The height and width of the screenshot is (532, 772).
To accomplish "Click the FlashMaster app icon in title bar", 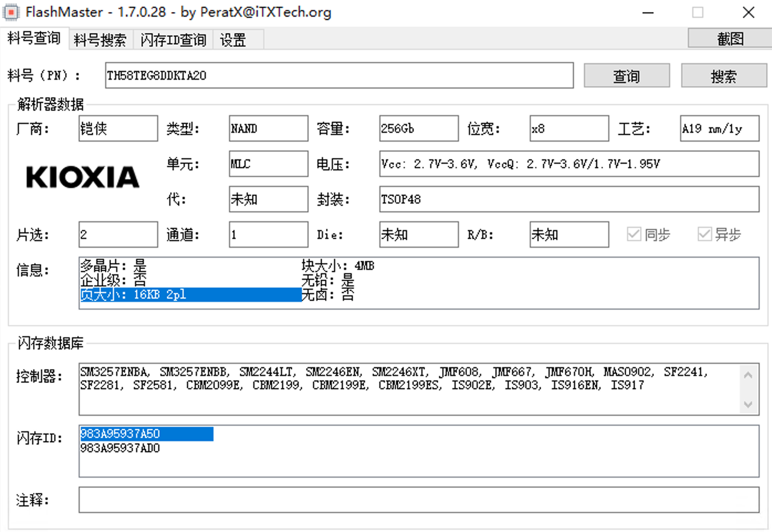I will pos(11,12).
